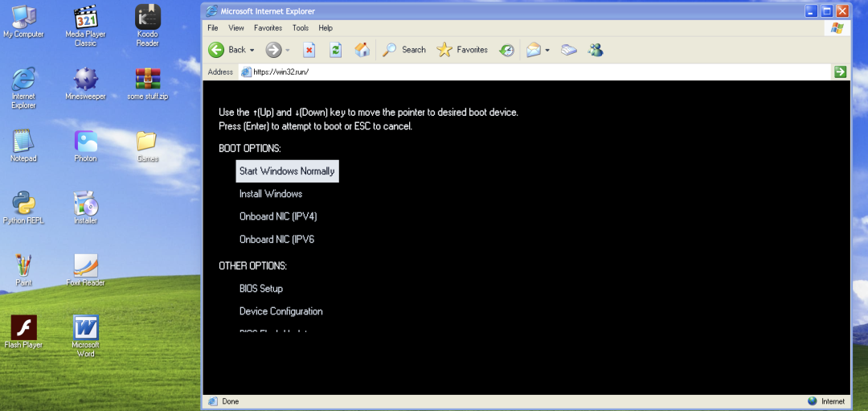Select the Koodo Reader desktop icon
Image resolution: width=868 pixels, height=411 pixels.
pos(147,26)
